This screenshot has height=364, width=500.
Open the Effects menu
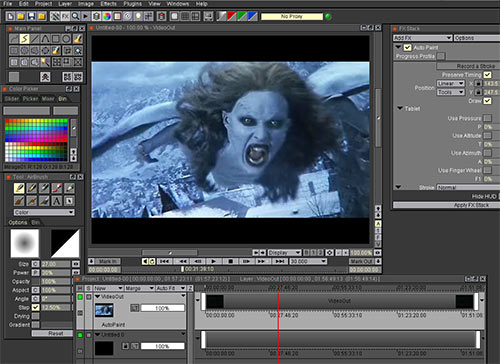[x=109, y=4]
